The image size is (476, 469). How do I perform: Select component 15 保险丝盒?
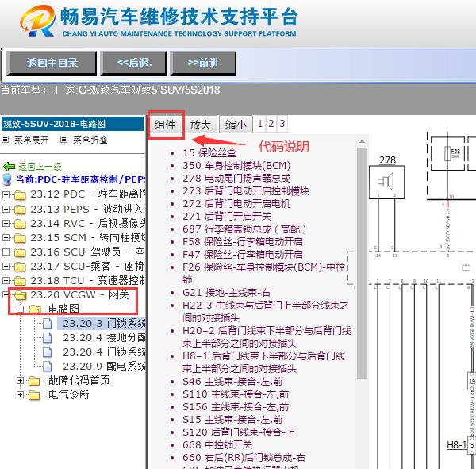(209, 153)
